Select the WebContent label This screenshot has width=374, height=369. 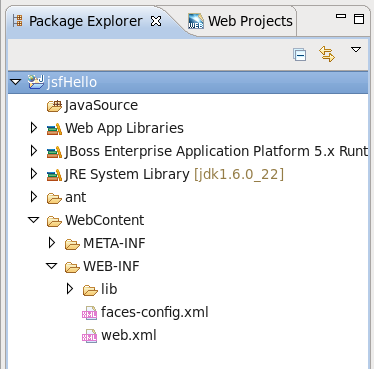105,220
